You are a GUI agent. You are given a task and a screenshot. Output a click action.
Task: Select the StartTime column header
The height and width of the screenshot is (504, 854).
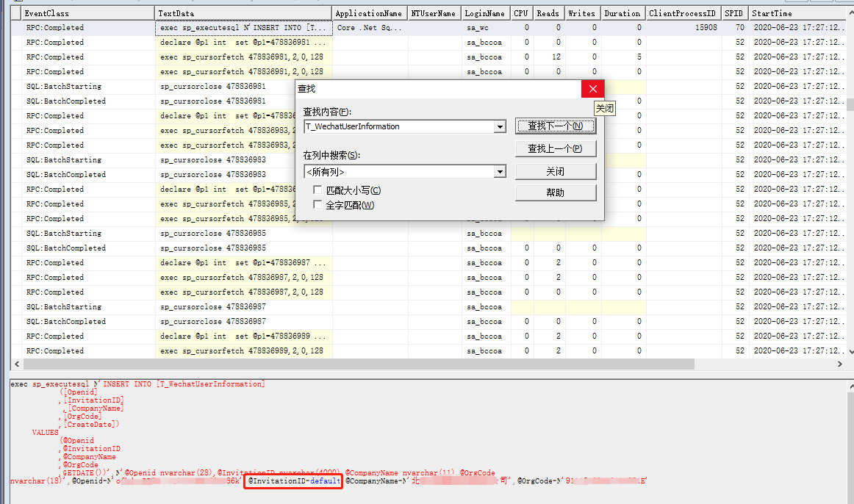point(797,12)
